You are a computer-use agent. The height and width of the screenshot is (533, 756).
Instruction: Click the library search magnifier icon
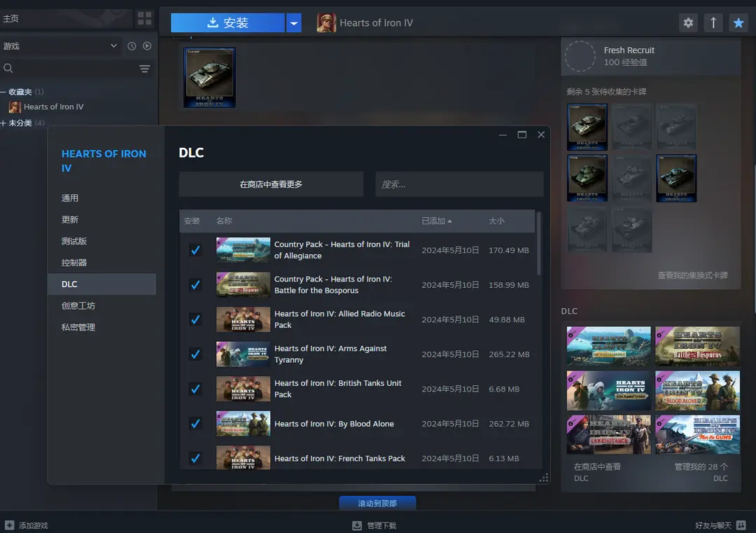pyautogui.click(x=8, y=69)
